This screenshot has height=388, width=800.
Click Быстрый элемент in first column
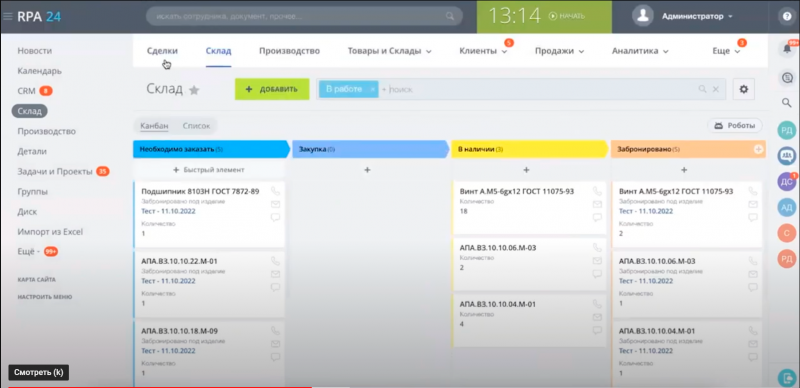coord(209,169)
